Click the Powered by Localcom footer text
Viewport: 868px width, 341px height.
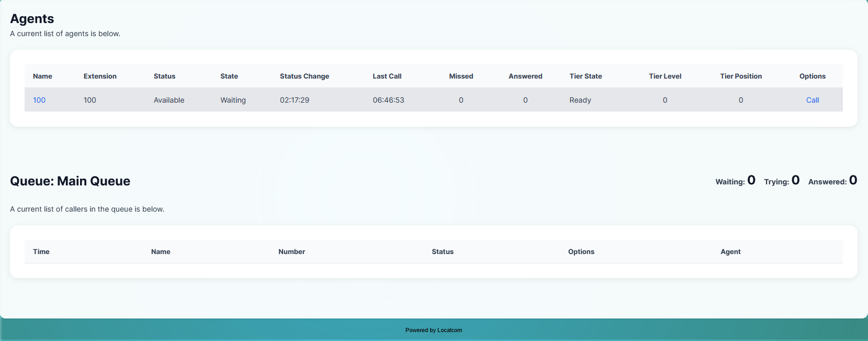[x=433, y=330]
